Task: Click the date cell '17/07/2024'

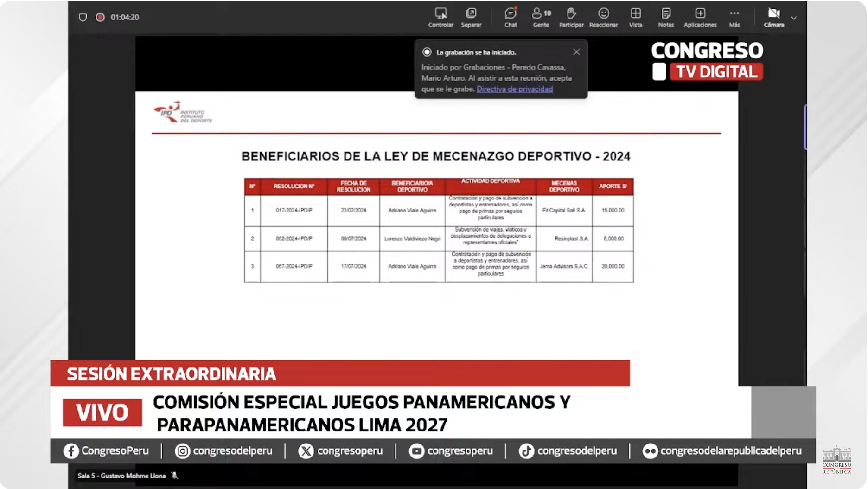Action: coord(353,266)
